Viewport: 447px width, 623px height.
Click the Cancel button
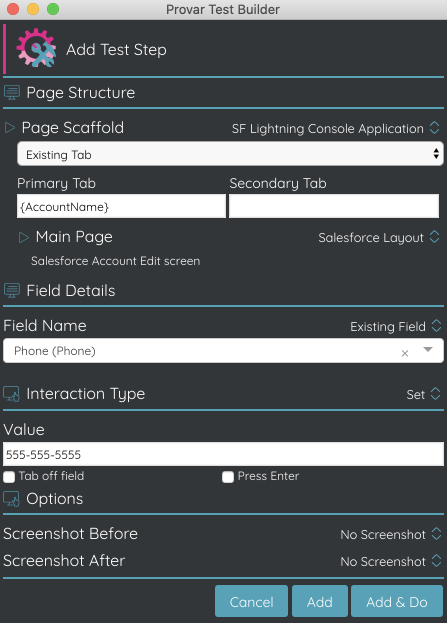pos(252,601)
